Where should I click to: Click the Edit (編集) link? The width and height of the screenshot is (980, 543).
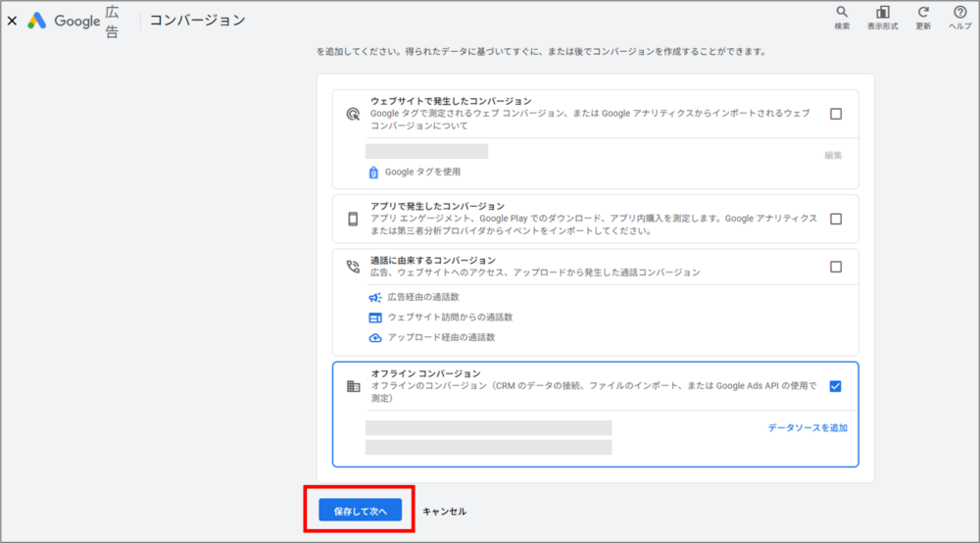pyautogui.click(x=832, y=155)
